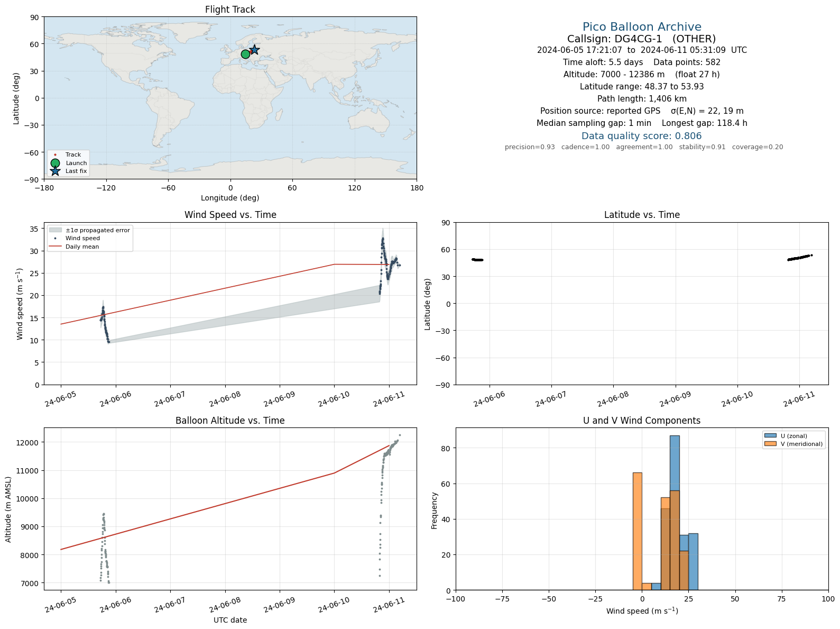Viewport: 840px width, 629px height.
Task: Select the Launch circle symbol in the map legend
Action: (x=55, y=163)
